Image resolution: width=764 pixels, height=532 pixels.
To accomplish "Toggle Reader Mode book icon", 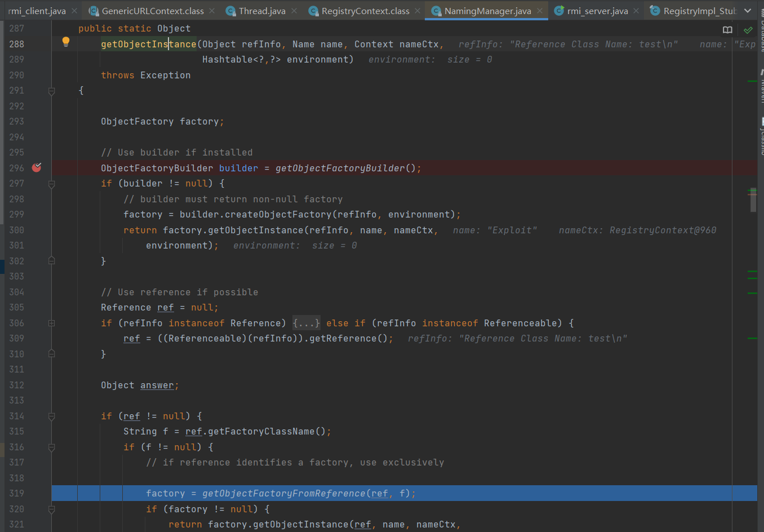I will [728, 30].
